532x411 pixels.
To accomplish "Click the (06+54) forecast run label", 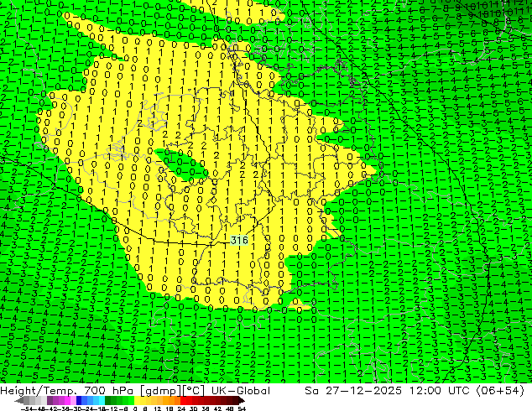I will click(x=500, y=391).
